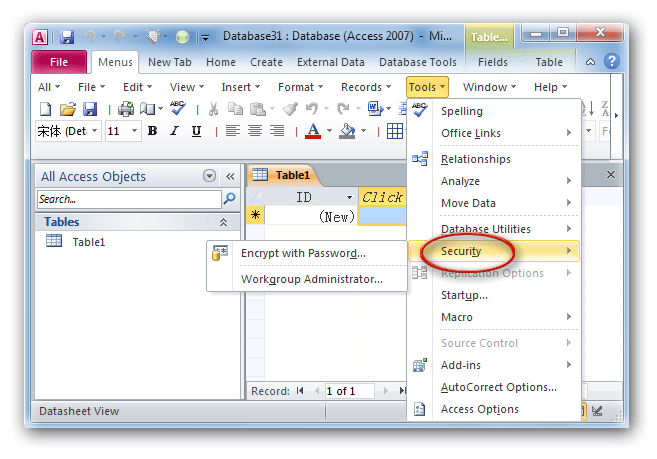Click the Tools menu button

(427, 87)
